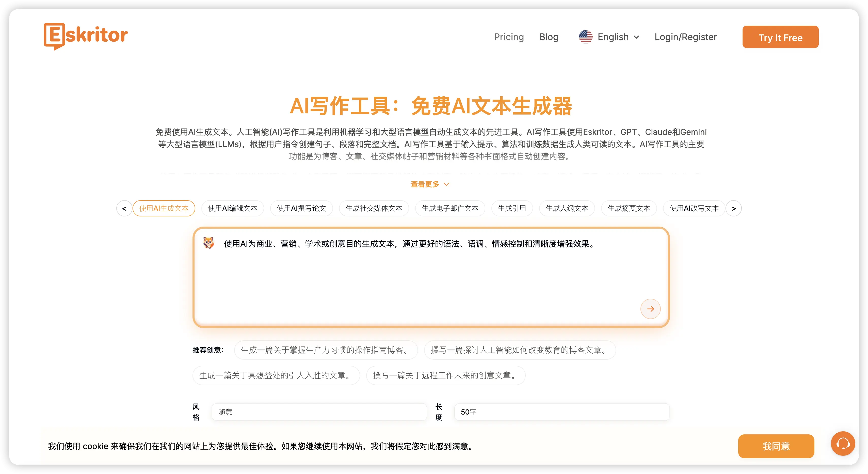Select the 生成引用 tab
The height and width of the screenshot is (474, 868).
tap(512, 208)
